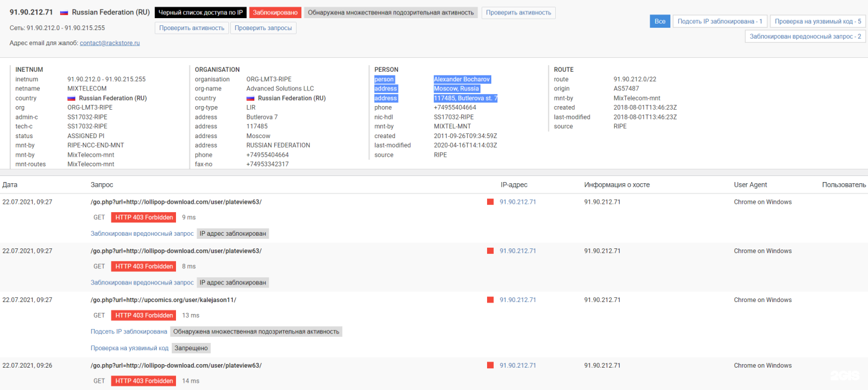Viewport: 868px width, 390px height.
Task: Filter by "Заблокирован вредоносный запрос - 2"
Action: [x=805, y=36]
